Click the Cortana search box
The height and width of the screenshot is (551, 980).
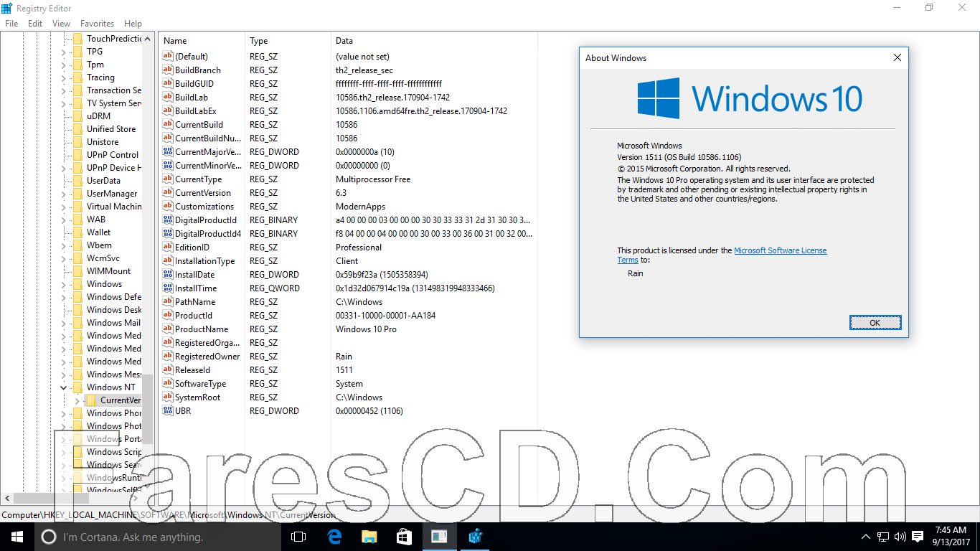(158, 537)
